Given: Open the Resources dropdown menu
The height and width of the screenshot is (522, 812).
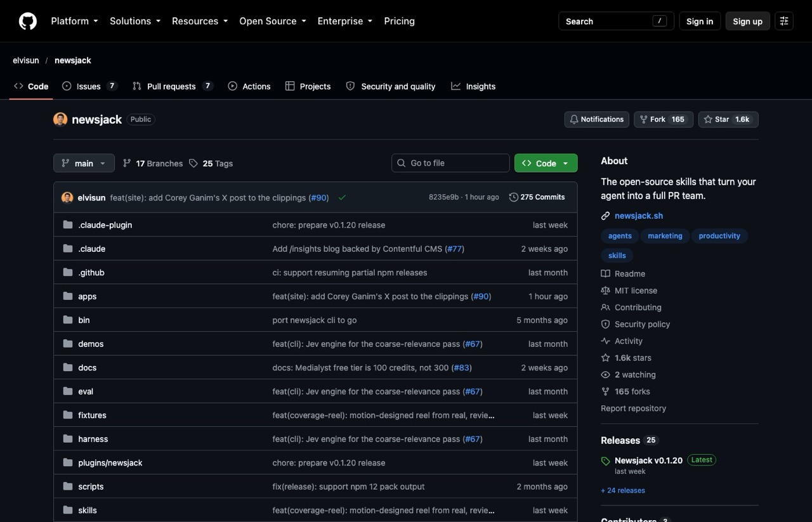Looking at the screenshot, I should coord(200,21).
